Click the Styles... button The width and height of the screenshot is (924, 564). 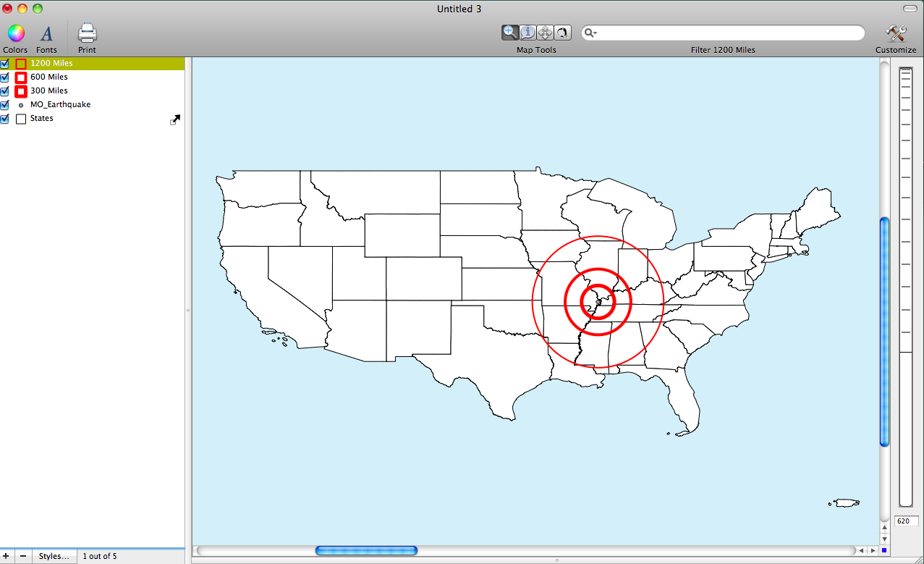pyautogui.click(x=54, y=556)
